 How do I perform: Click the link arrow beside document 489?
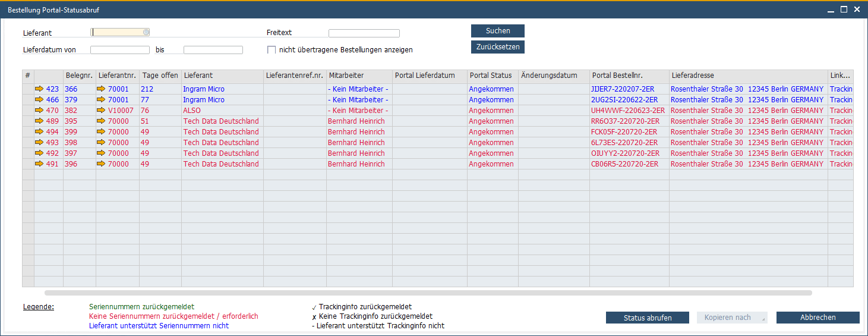point(39,121)
